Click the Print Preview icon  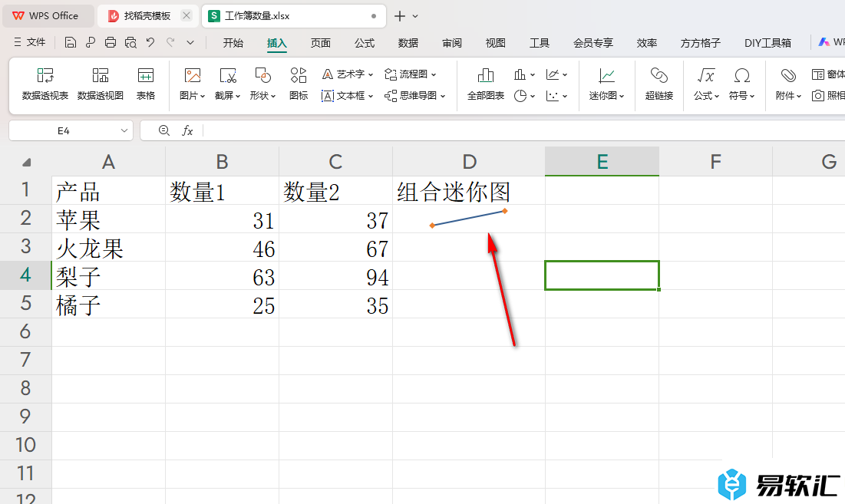(130, 42)
